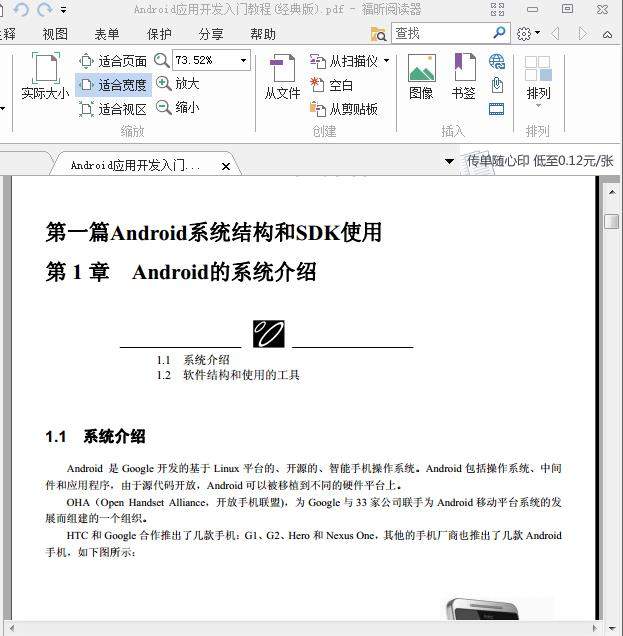Viewport: 623px width, 636px height.
Task: Click the Redo arrow in title bar
Action: click(45, 9)
